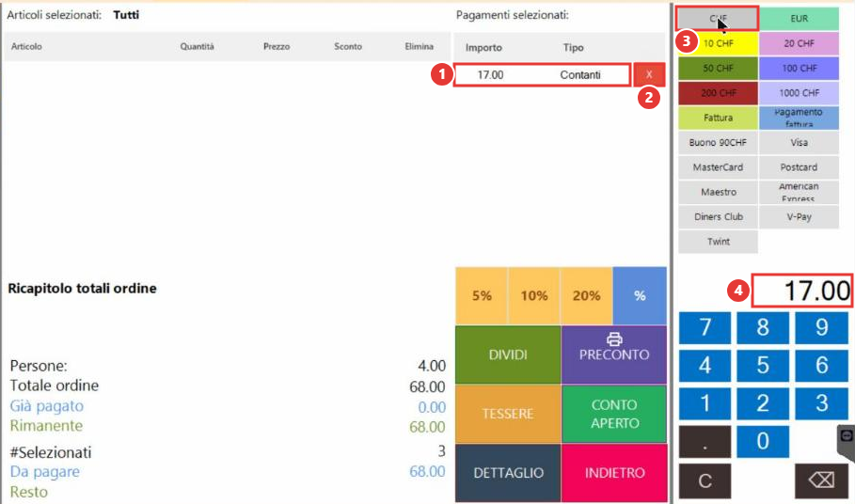Image resolution: width=855 pixels, height=504 pixels.
Task: Tap keypad digit 1
Action: [x=705, y=403]
